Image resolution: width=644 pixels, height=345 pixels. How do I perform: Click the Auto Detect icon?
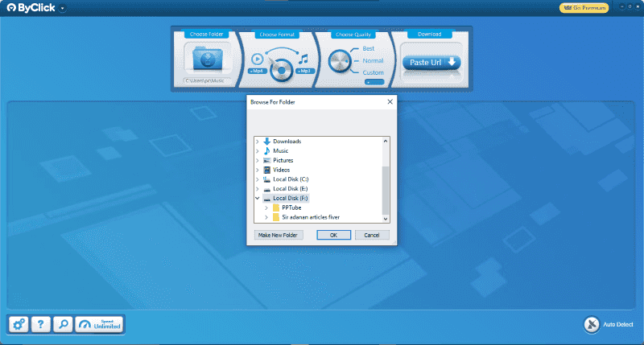592,324
